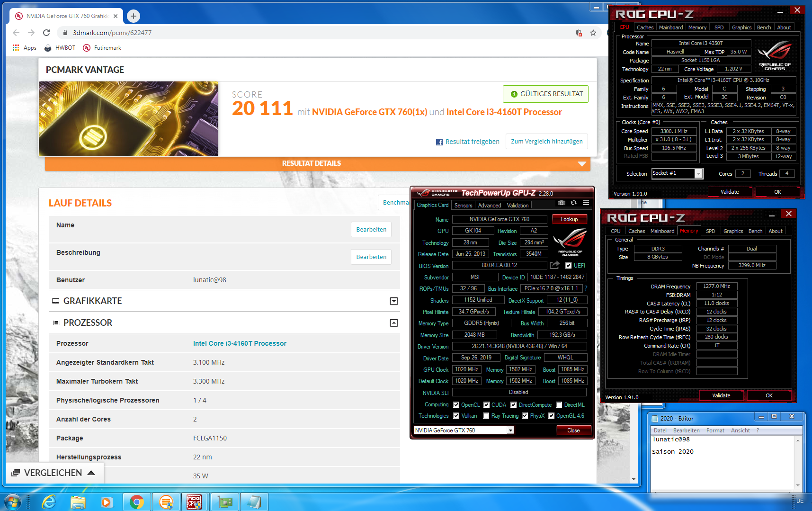
Task: Click Bearbeiten button beside Beschreibung
Action: coord(371,257)
